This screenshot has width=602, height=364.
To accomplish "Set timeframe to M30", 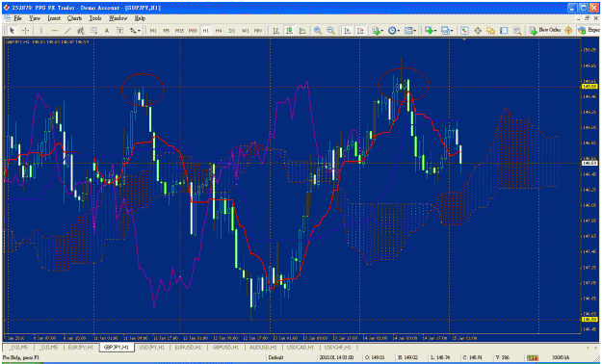I will pyautogui.click(x=193, y=31).
